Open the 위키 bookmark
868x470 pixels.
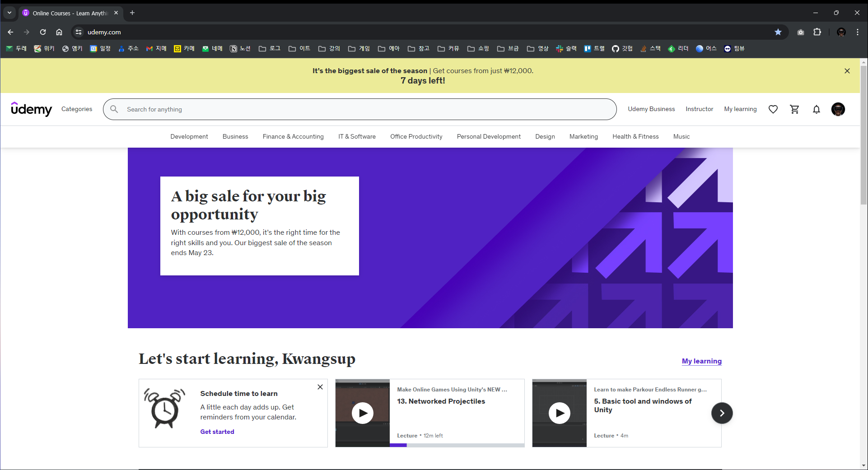(44, 49)
